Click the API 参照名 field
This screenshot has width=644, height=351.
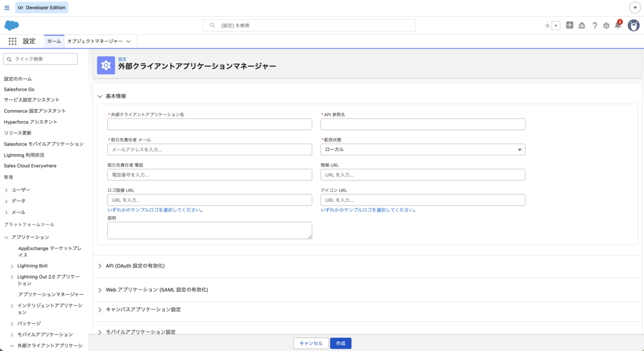[x=423, y=124]
